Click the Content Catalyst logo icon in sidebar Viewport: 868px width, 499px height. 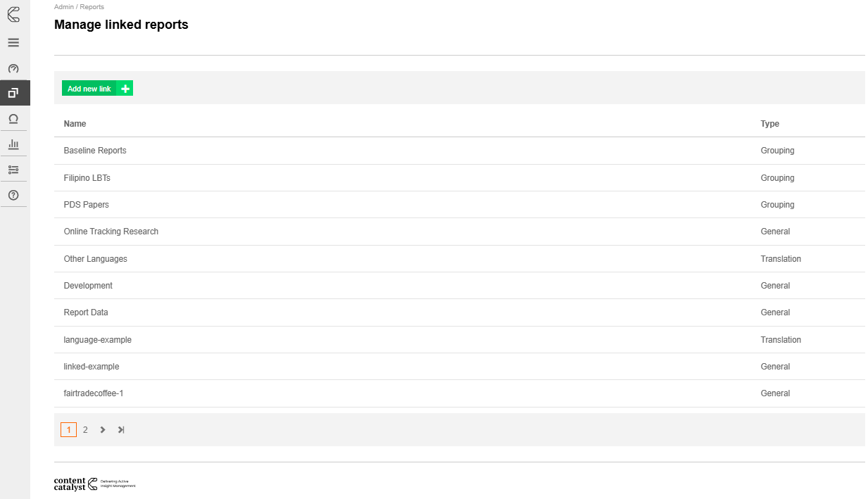(13, 13)
